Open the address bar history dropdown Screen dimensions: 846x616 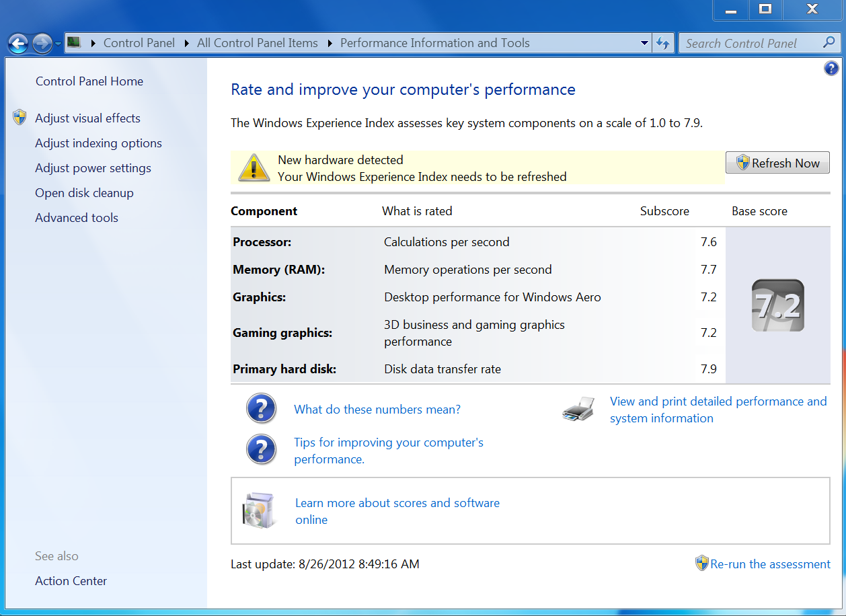pos(644,43)
